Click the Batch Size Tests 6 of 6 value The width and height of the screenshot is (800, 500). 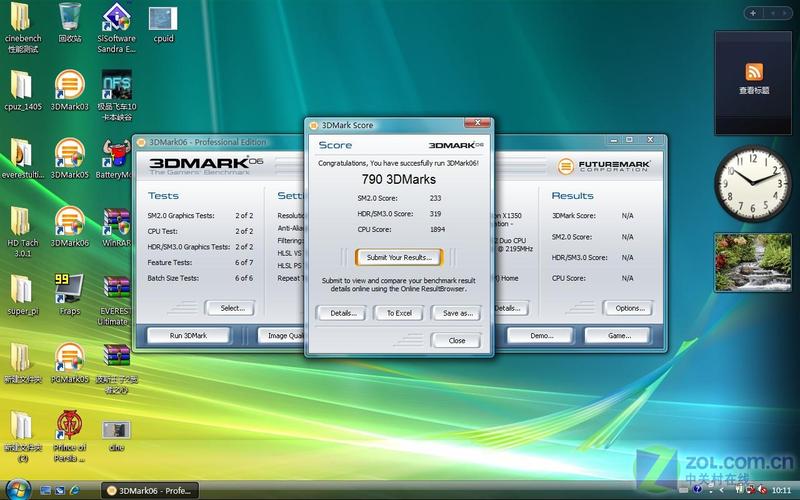(244, 278)
